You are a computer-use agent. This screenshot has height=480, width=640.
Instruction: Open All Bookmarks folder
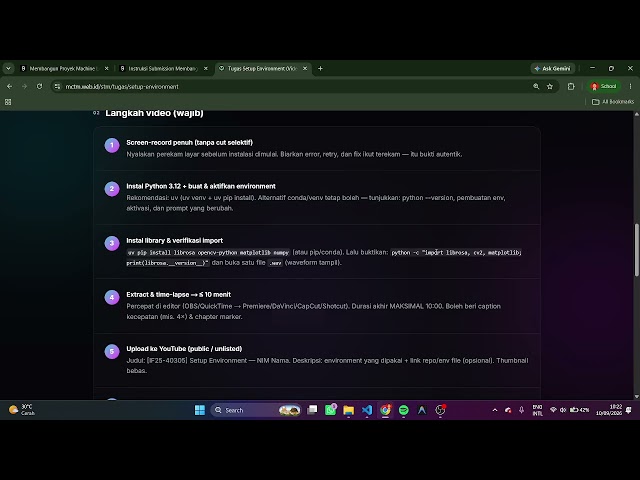(613, 102)
